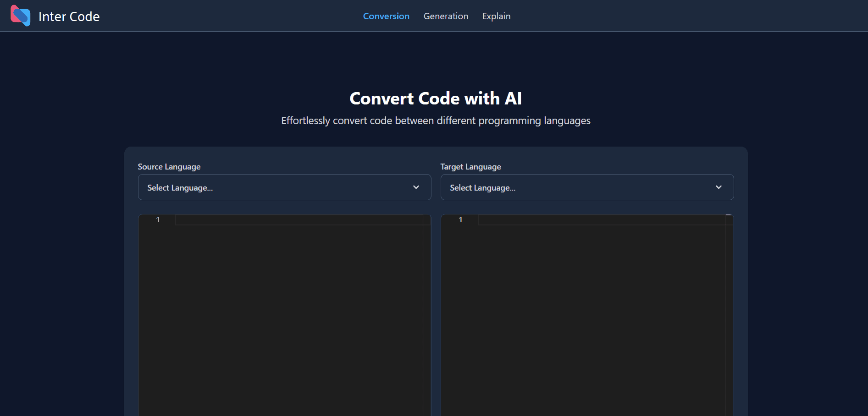Go to the Explain page
The image size is (868, 416).
[496, 16]
